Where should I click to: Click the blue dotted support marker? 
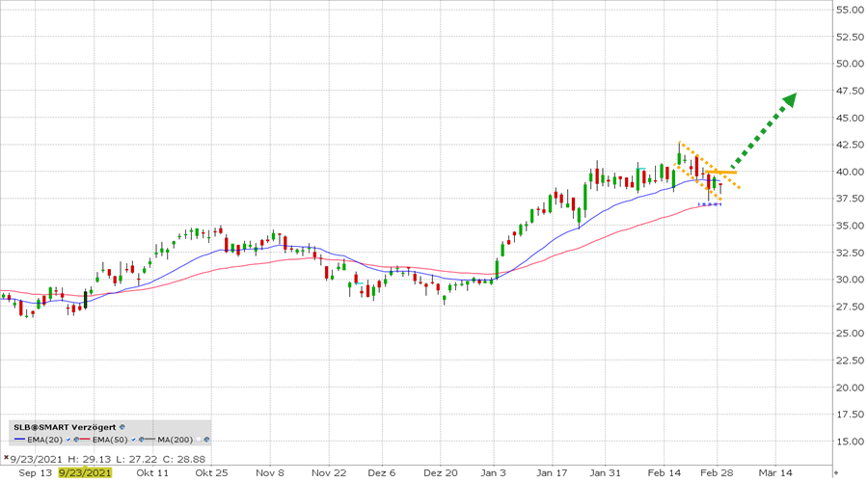pyautogui.click(x=710, y=203)
